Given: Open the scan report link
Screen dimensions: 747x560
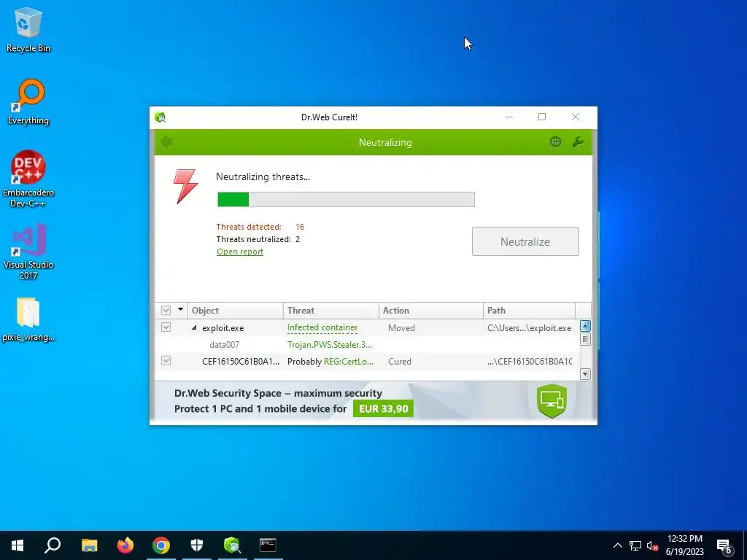Looking at the screenshot, I should tap(239, 252).
